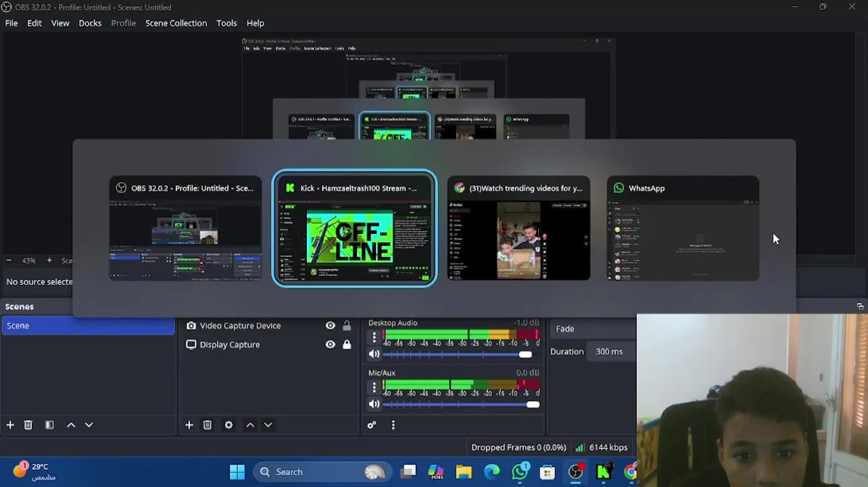Move the source down in list
This screenshot has height=487, width=868.
click(268, 425)
